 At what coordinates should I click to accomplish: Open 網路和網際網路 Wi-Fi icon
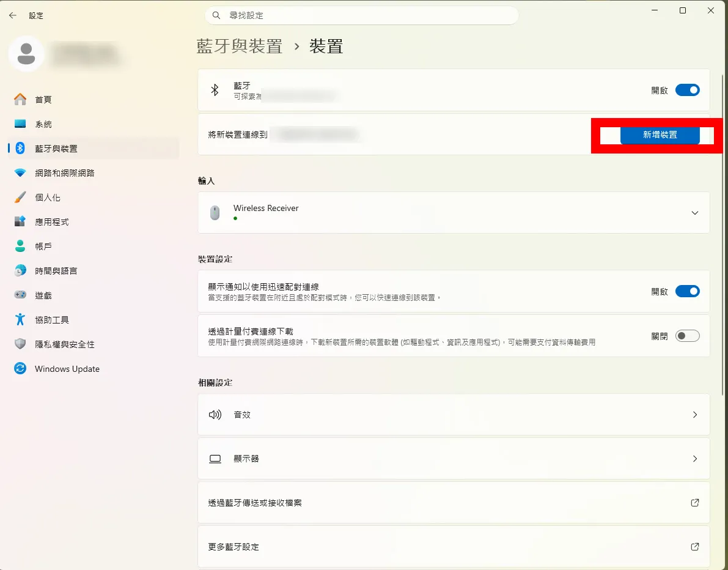point(20,173)
